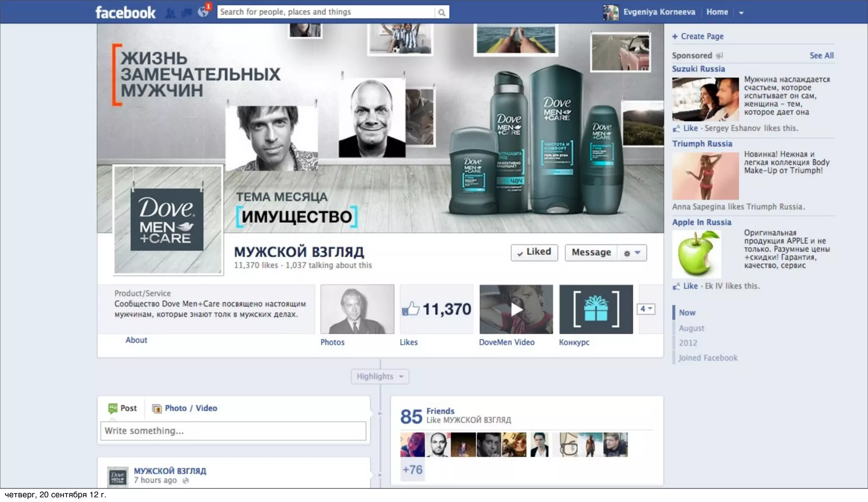Open the messages icon in header
Image resolution: width=868 pixels, height=502 pixels.
point(186,13)
